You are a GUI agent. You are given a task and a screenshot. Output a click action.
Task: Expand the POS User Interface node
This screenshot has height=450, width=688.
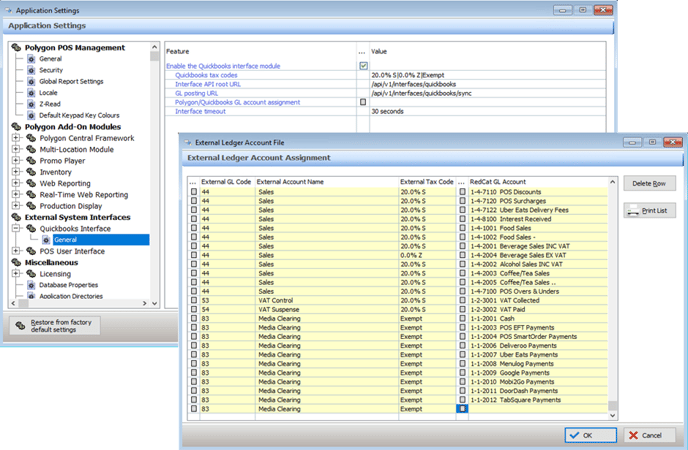pos(16,251)
